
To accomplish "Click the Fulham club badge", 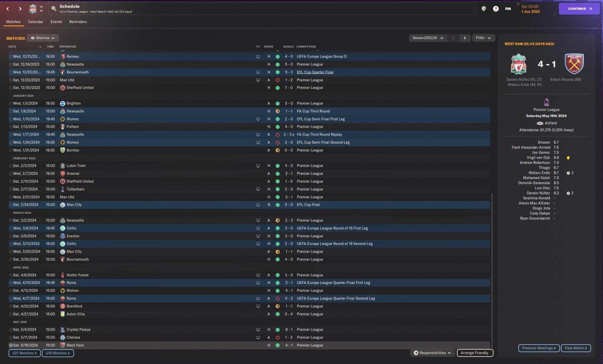I will (x=63, y=127).
